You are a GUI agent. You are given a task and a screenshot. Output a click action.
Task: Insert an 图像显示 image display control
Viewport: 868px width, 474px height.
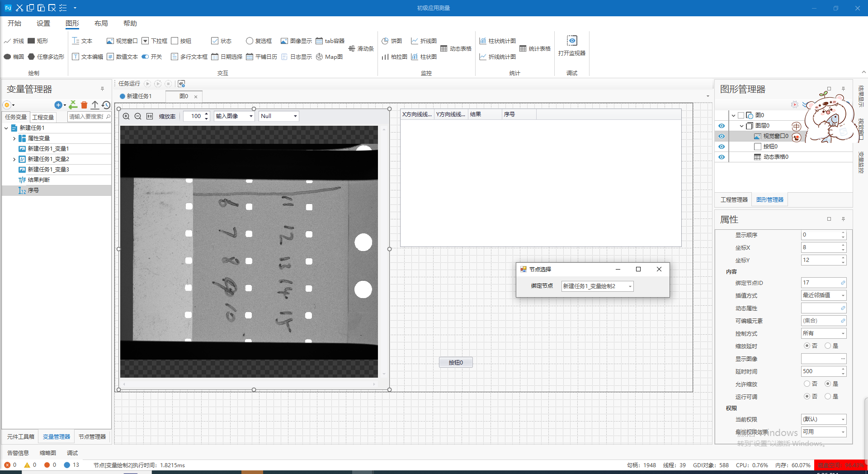coord(296,41)
